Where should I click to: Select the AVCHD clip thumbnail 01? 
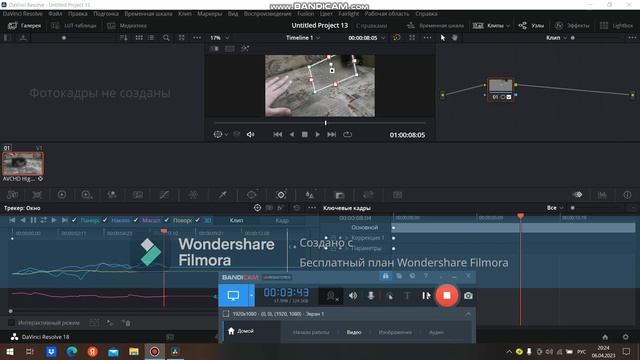[22, 163]
